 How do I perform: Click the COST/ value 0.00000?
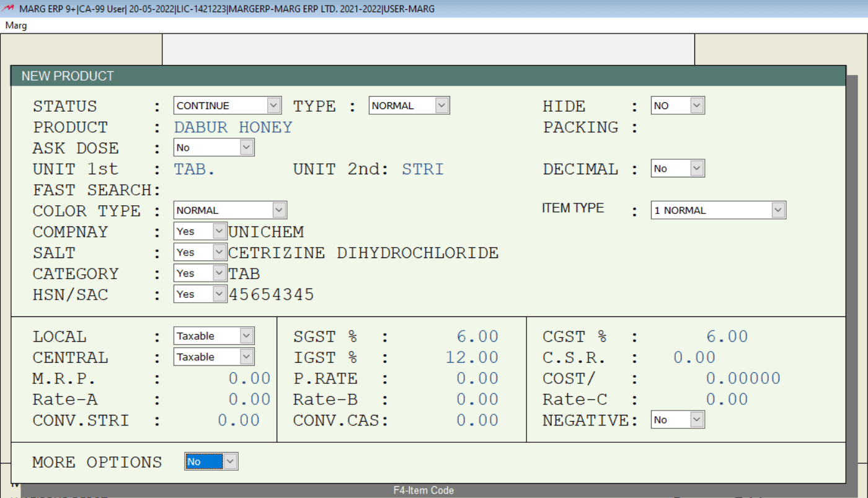[x=743, y=379]
